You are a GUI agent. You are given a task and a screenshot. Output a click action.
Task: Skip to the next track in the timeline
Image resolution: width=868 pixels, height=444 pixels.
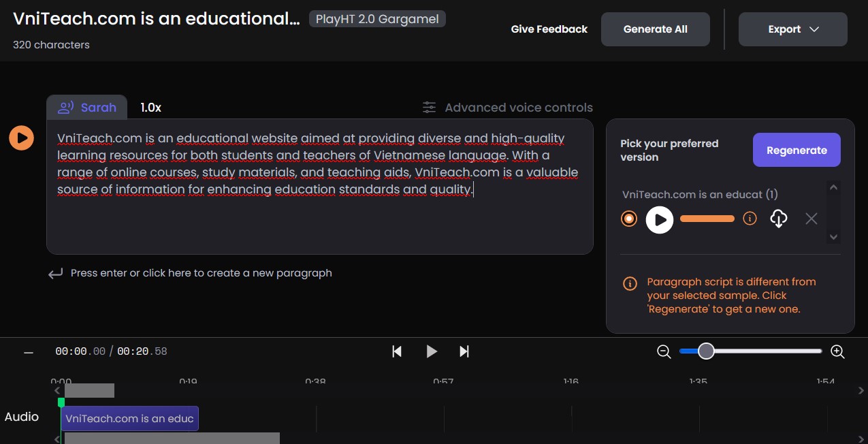click(x=464, y=351)
